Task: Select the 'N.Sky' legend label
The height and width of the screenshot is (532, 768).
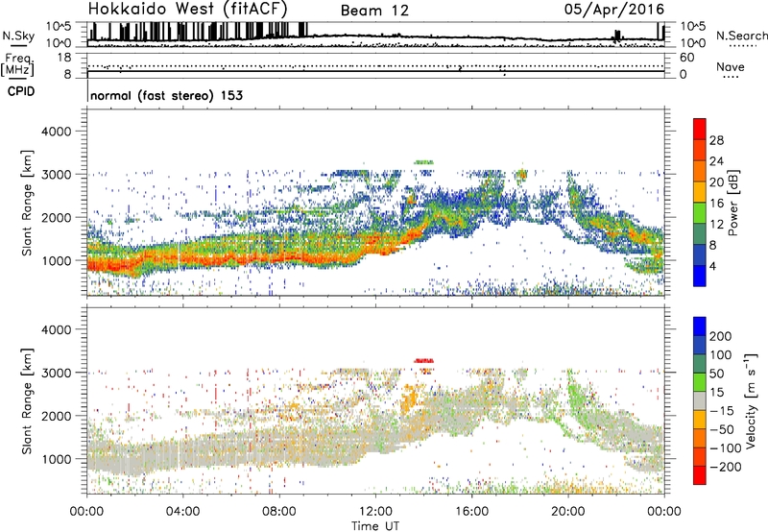Action: (18, 36)
